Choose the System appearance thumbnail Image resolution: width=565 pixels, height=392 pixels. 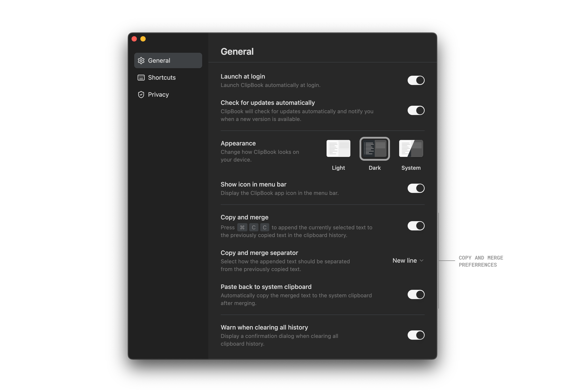pos(411,148)
